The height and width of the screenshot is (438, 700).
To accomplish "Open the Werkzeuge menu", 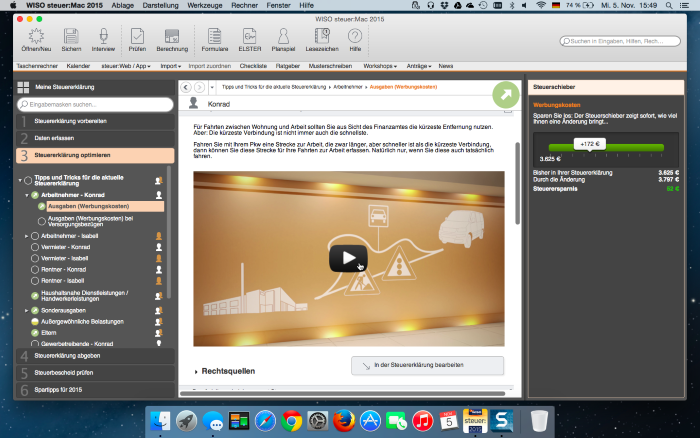I will pos(204,5).
